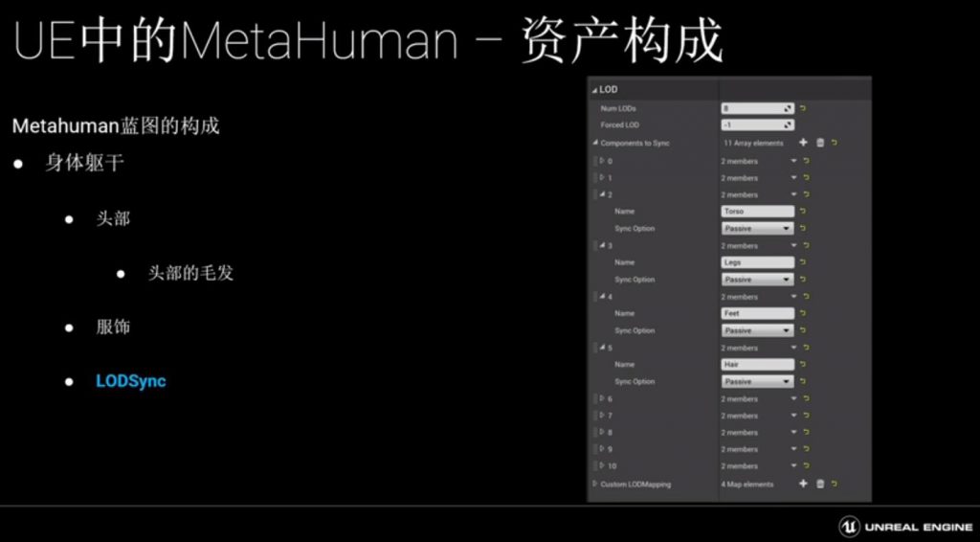Expand array element 9

click(602, 449)
